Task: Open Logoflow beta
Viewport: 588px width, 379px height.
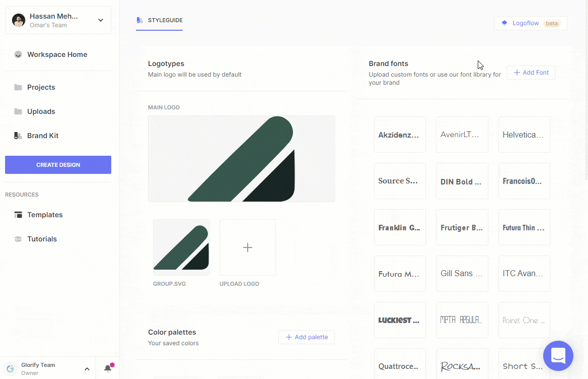Action: 531,23
